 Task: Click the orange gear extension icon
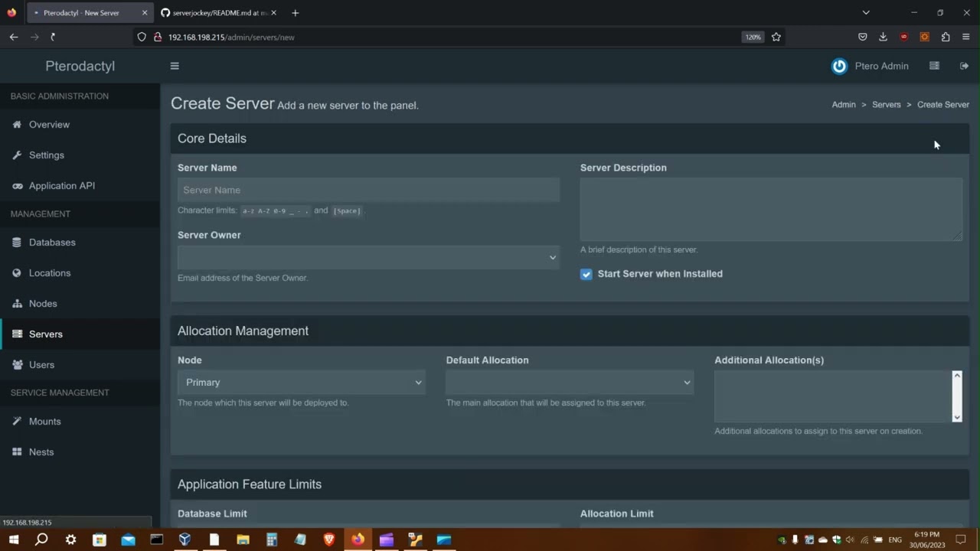click(924, 37)
